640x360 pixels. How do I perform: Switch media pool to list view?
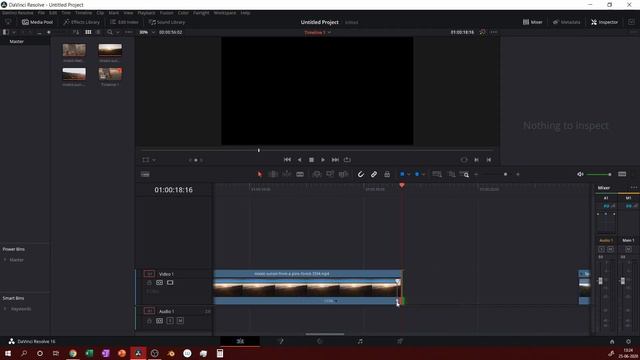click(x=98, y=32)
